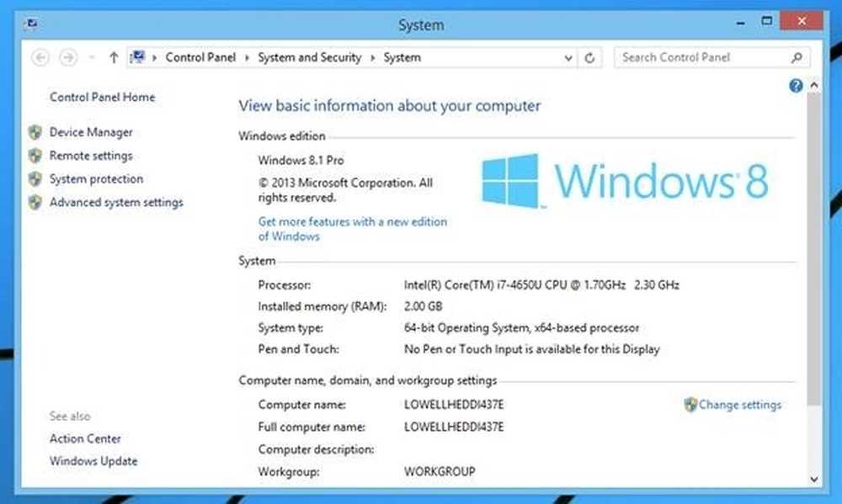Image resolution: width=842 pixels, height=504 pixels.
Task: Click Get more features with new edition link
Action: pyautogui.click(x=352, y=229)
